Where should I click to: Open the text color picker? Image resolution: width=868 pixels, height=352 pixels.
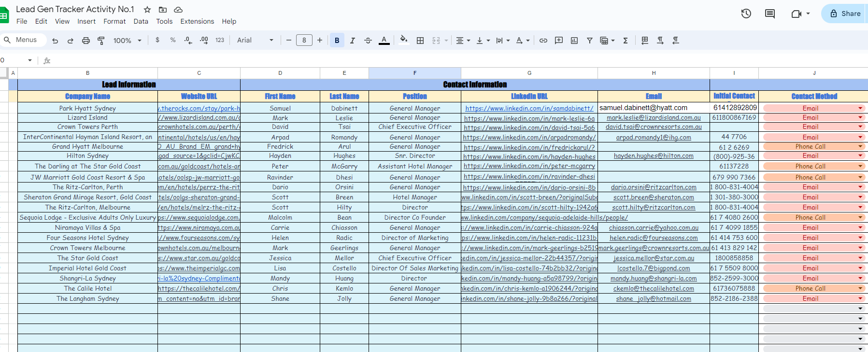(x=384, y=41)
